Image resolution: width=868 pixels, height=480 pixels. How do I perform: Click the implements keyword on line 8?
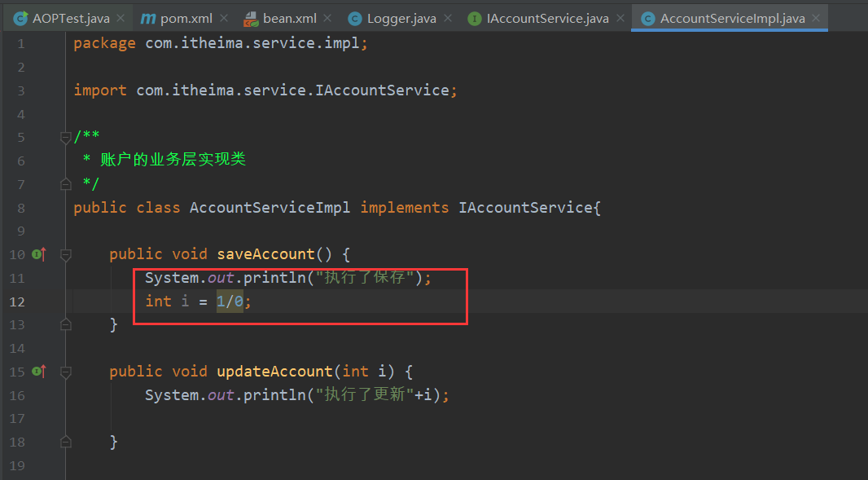404,208
